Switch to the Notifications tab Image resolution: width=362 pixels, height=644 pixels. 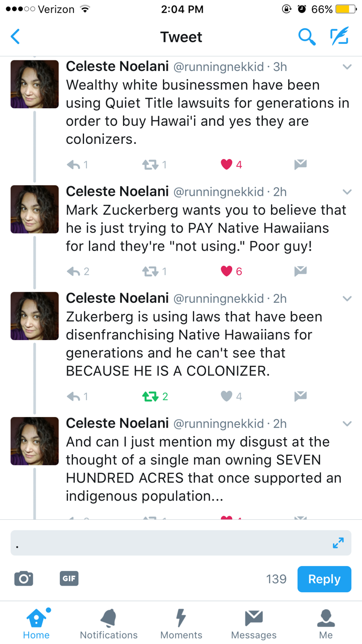tap(109, 624)
